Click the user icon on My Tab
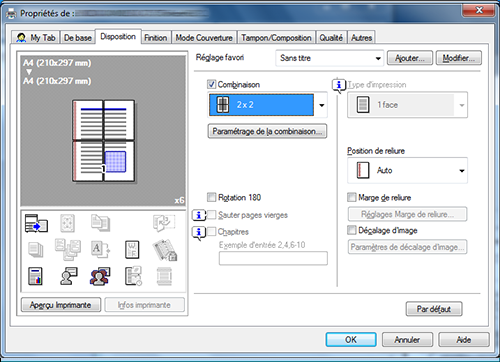Image resolution: width=500 pixels, height=362 pixels. tap(21, 38)
